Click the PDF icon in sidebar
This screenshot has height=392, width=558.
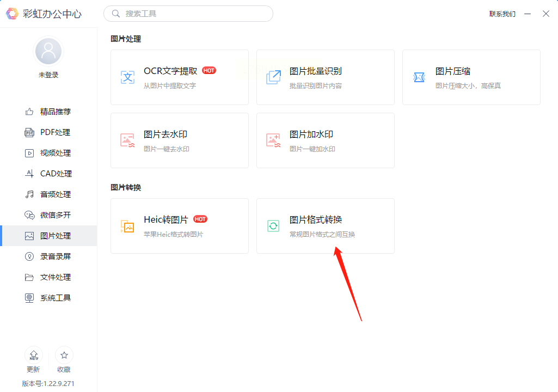point(29,132)
